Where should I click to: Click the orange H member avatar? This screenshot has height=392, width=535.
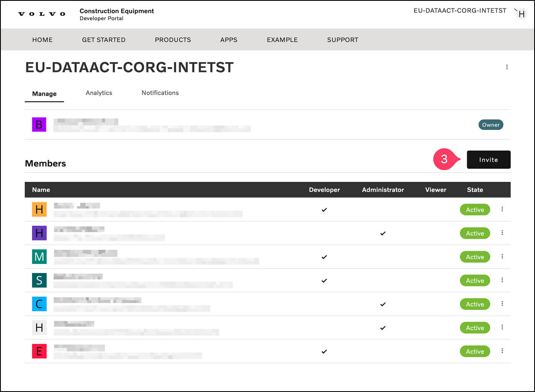pyautogui.click(x=39, y=210)
